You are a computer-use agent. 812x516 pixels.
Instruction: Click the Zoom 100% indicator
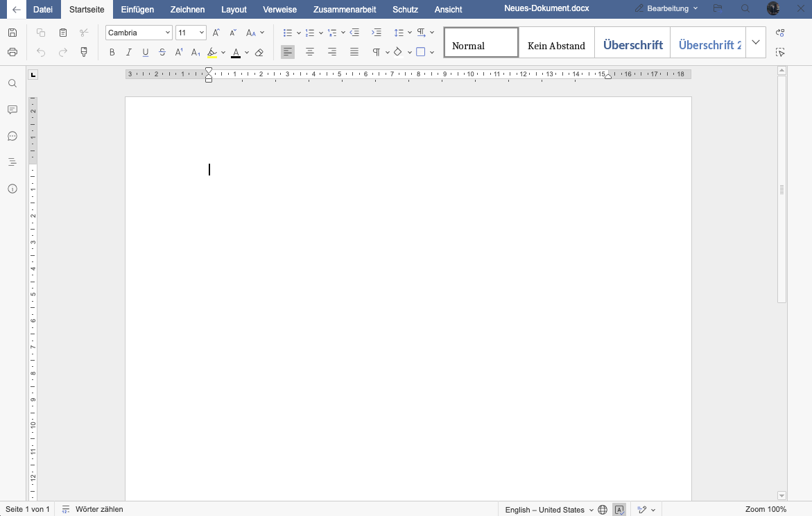[x=766, y=509]
